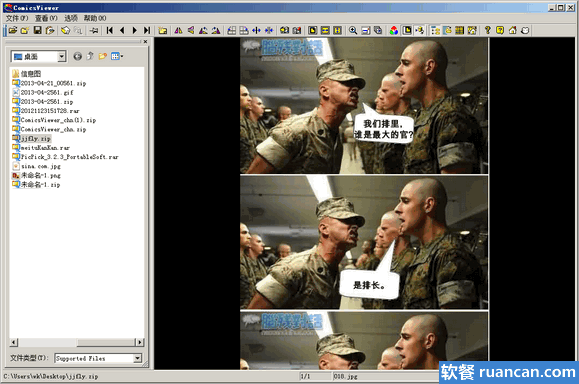Click the fit-to-width yellow arrows icon
Viewport: 579px width, 384px height.
pyautogui.click(x=325, y=30)
